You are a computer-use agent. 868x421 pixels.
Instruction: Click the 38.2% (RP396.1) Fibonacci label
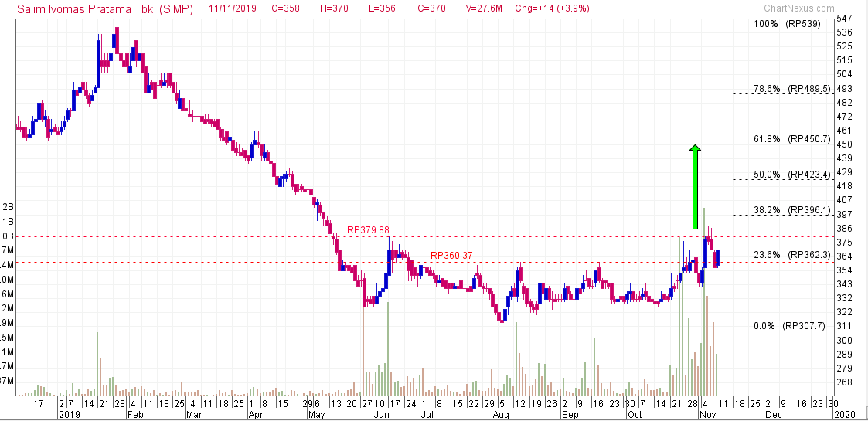point(791,210)
